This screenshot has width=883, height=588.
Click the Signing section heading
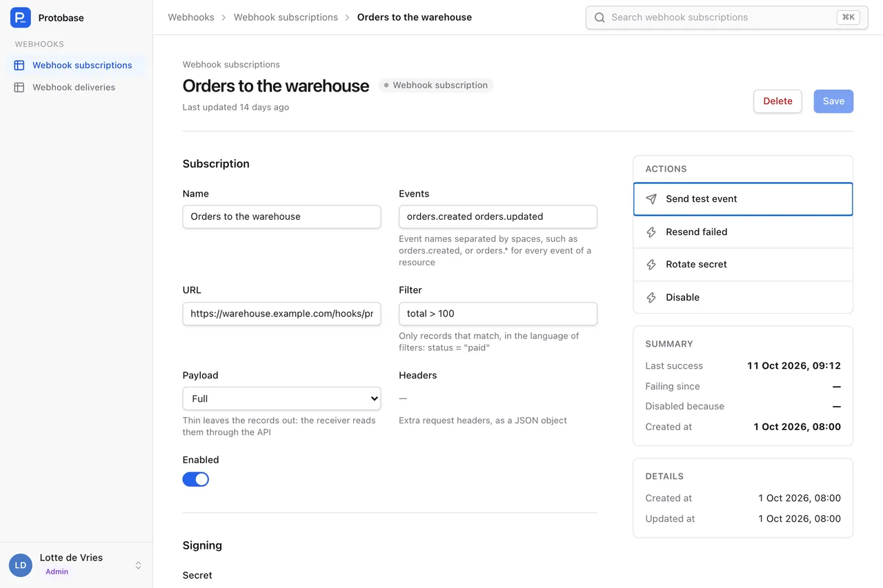[x=202, y=545]
